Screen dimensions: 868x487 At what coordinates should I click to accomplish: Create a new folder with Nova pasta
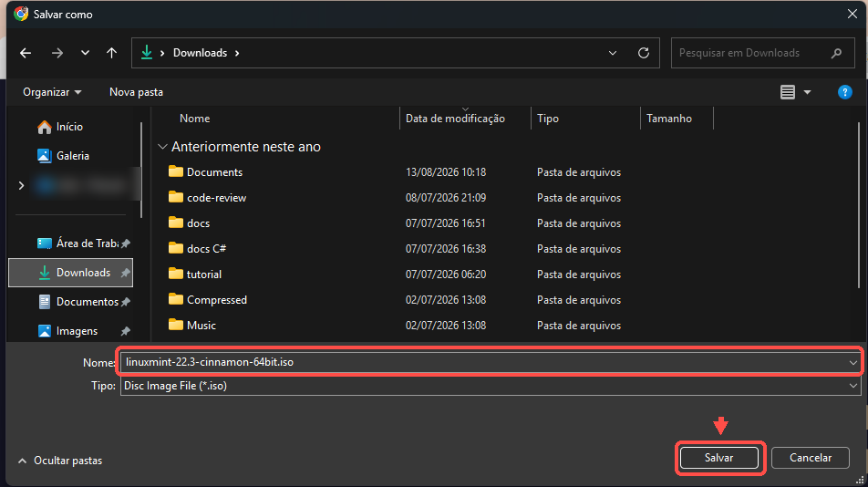(x=136, y=92)
